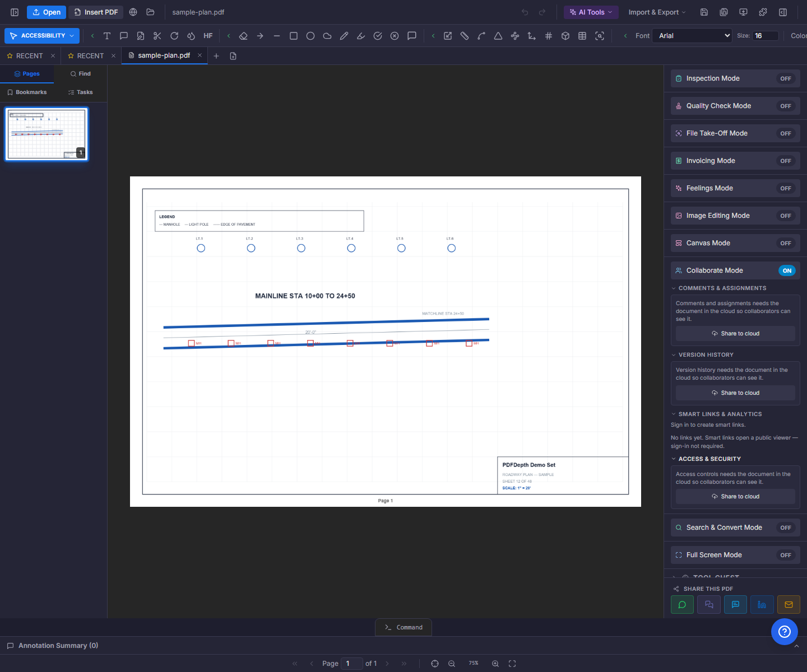Open the Import & Export menu
This screenshot has width=807, height=672.
tap(657, 12)
